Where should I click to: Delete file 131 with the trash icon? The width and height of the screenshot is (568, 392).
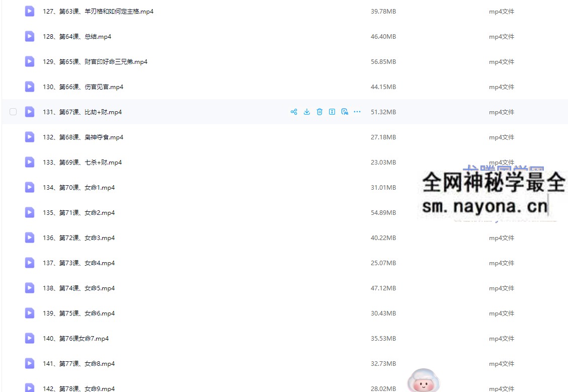coord(319,112)
